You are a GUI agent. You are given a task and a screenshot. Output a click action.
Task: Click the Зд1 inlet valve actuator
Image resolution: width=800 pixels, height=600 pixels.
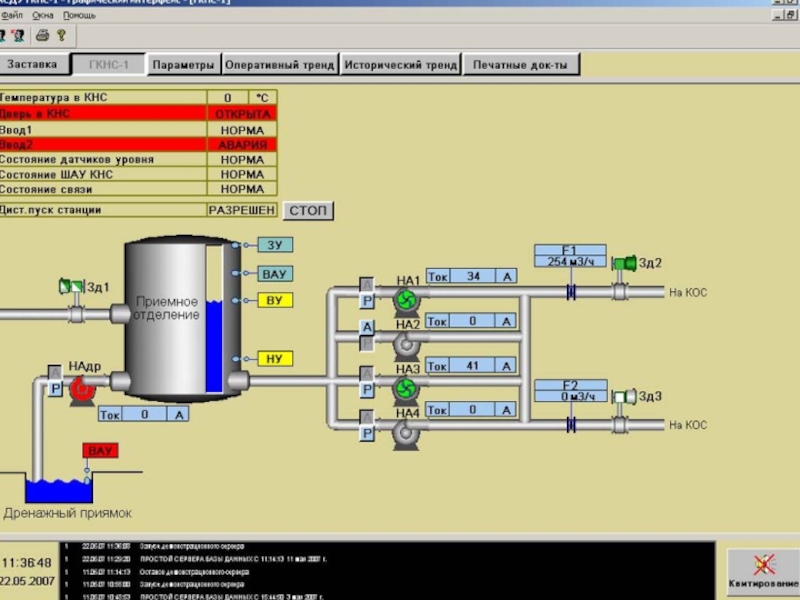tap(72, 287)
